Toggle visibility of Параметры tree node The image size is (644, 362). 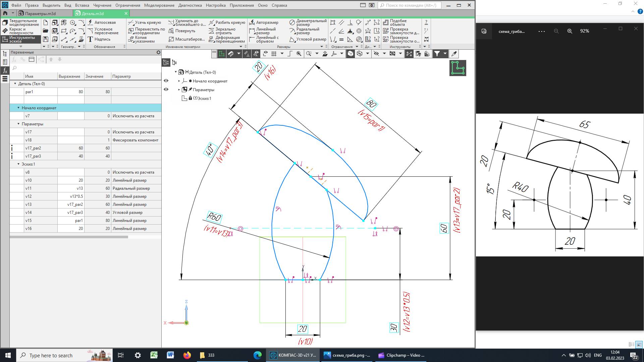click(166, 89)
